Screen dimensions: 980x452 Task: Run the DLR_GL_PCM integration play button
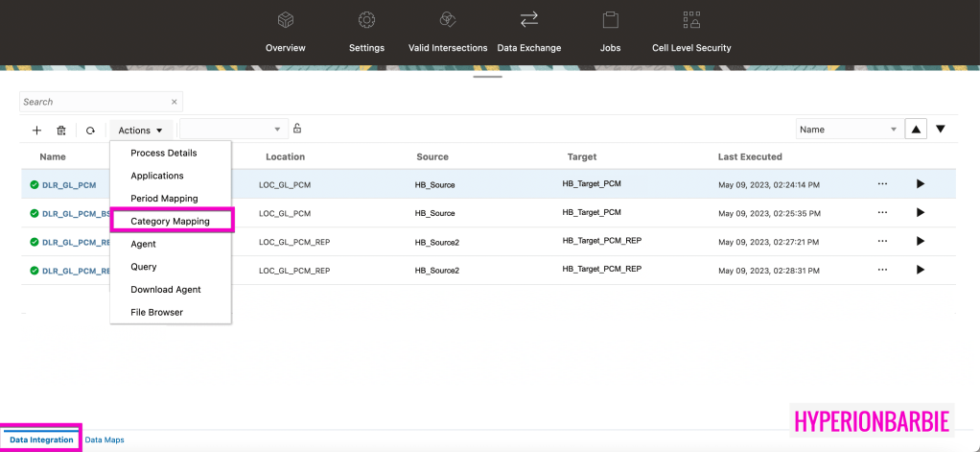[921, 184]
